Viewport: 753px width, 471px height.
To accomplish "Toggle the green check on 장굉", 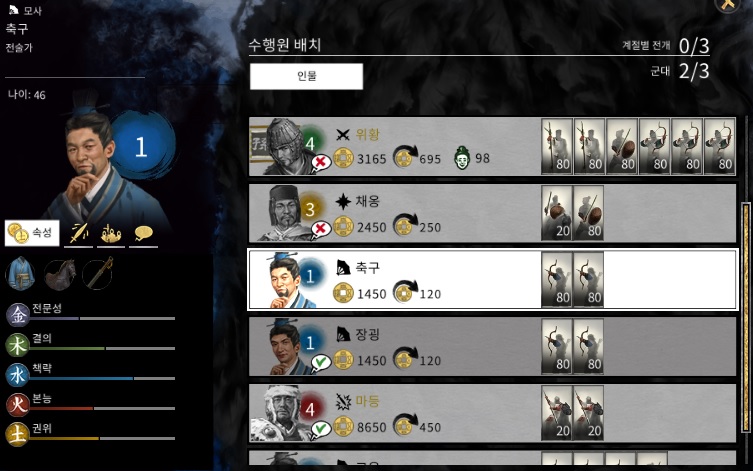I will 321,362.
